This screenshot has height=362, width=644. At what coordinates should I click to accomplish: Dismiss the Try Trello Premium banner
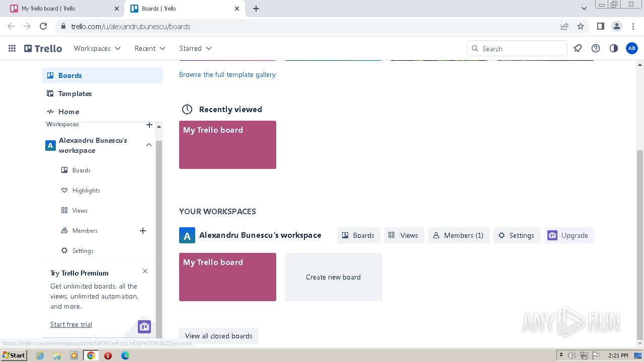click(x=145, y=271)
